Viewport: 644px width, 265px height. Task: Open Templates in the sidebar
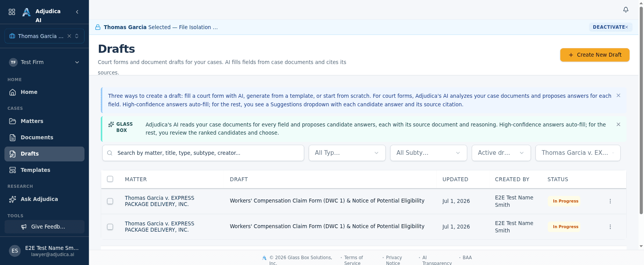pyautogui.click(x=44, y=170)
